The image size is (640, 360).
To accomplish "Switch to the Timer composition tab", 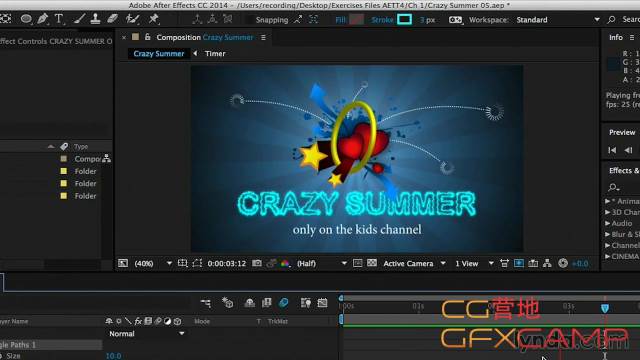I will (x=215, y=53).
